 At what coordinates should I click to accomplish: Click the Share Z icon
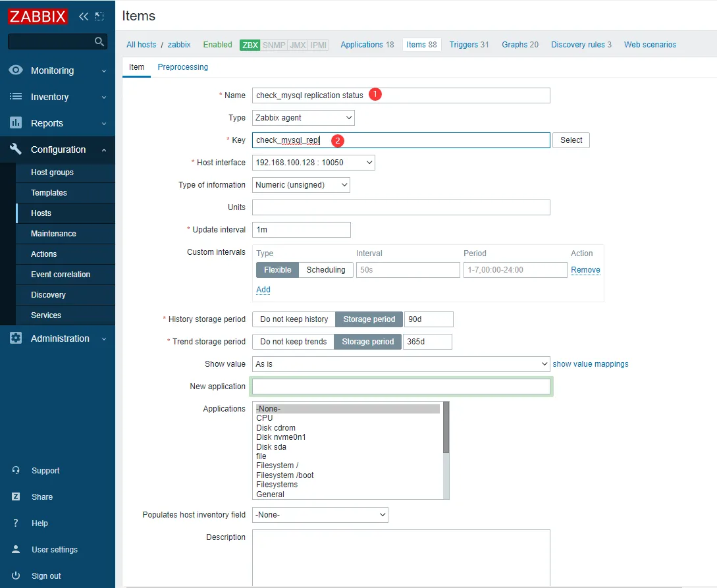coord(16,496)
